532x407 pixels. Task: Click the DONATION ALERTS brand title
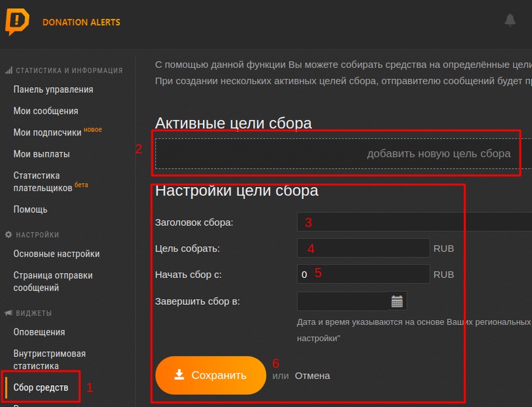point(81,22)
